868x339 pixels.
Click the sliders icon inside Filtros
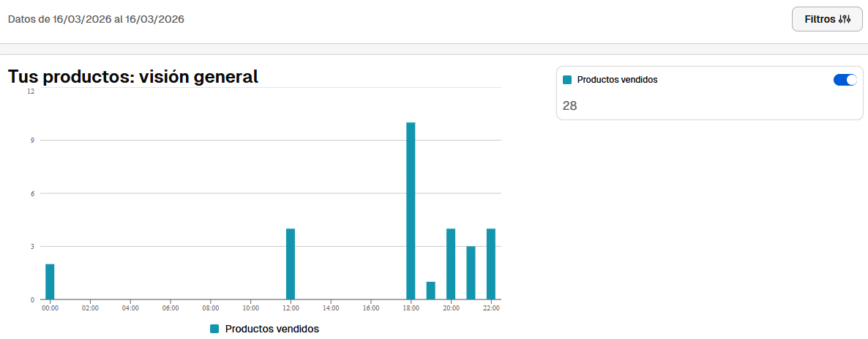tap(844, 19)
